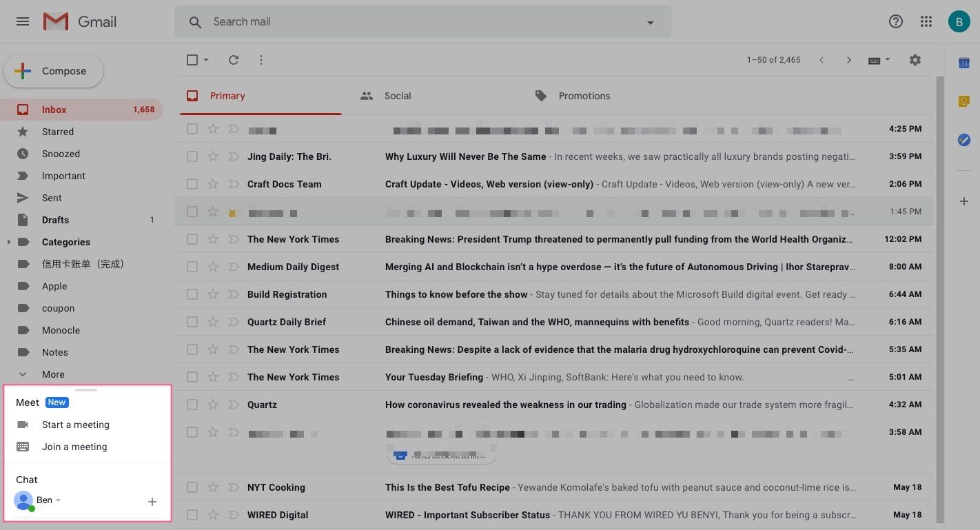
Task: Show search options dropdown in the search bar
Action: pyautogui.click(x=650, y=22)
